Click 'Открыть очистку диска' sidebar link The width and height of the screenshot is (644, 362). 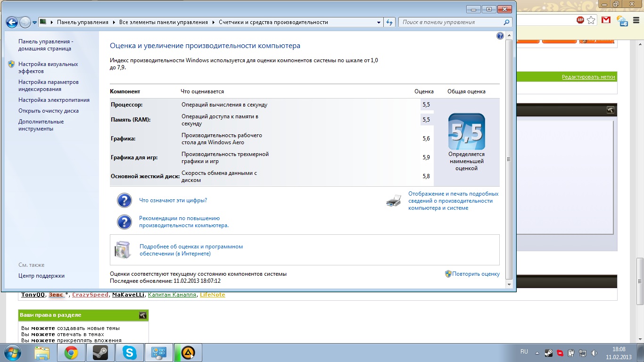49,111
